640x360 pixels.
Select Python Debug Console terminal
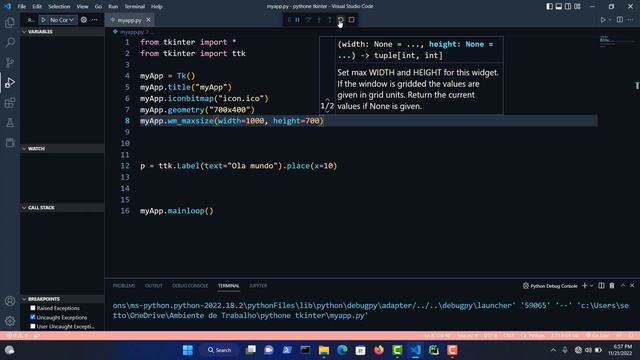click(550, 286)
